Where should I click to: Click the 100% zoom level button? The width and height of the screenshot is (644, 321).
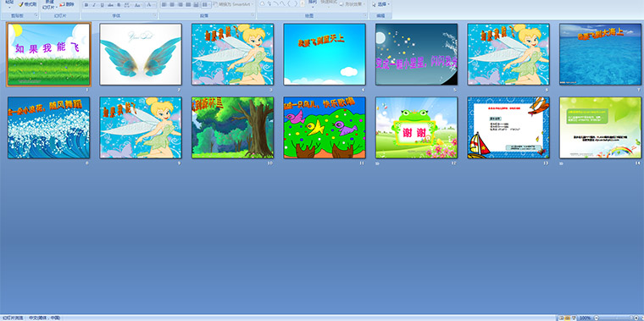(x=586, y=318)
